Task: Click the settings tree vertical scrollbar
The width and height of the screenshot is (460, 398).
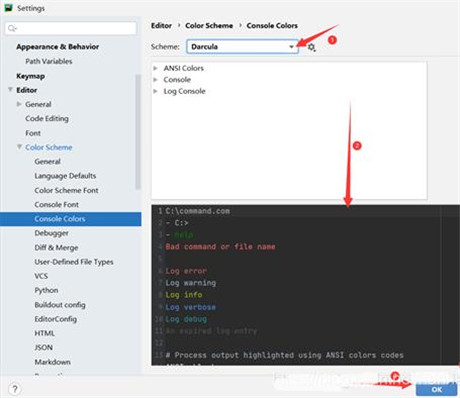Action: (x=138, y=132)
